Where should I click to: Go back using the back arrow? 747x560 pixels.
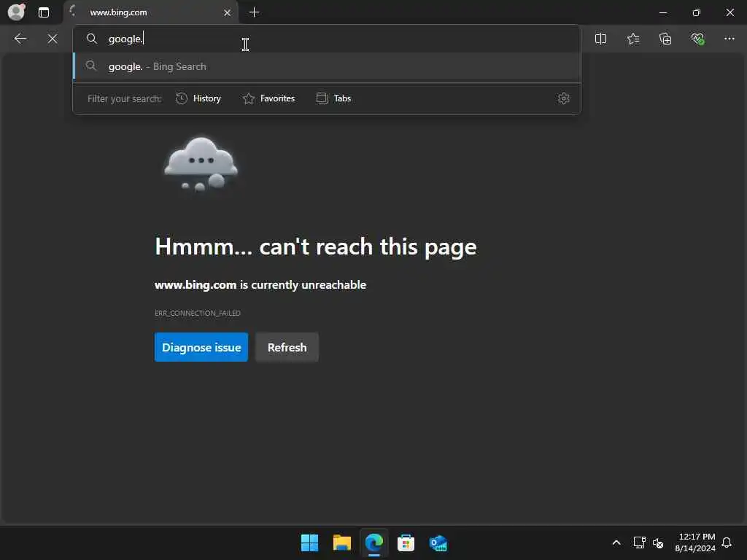[20, 39]
